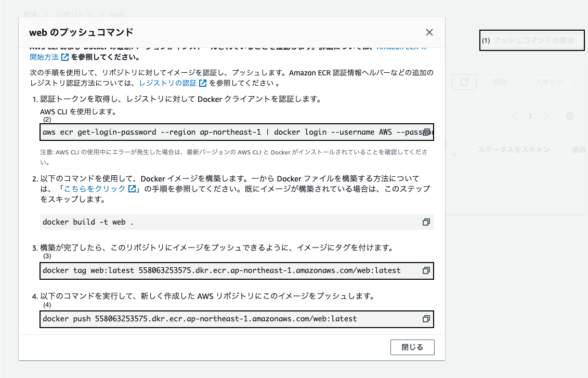Copy the docker build command
This screenshot has width=588, height=378.
(426, 222)
